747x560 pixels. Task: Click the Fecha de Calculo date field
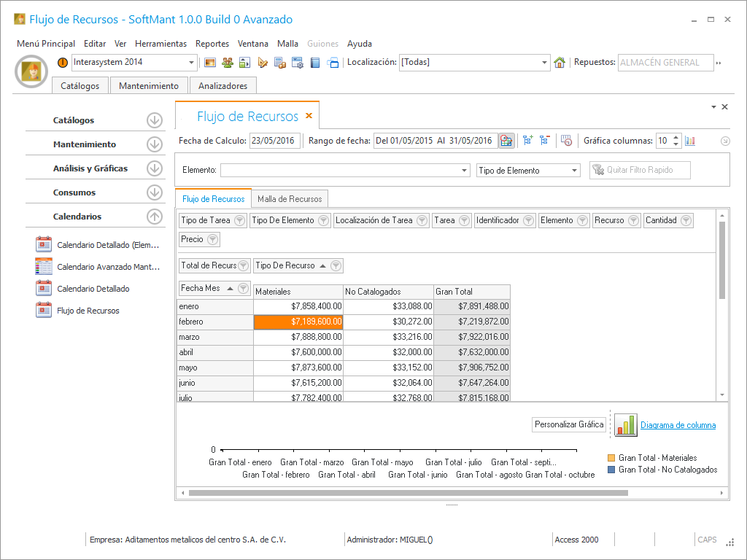click(x=274, y=141)
